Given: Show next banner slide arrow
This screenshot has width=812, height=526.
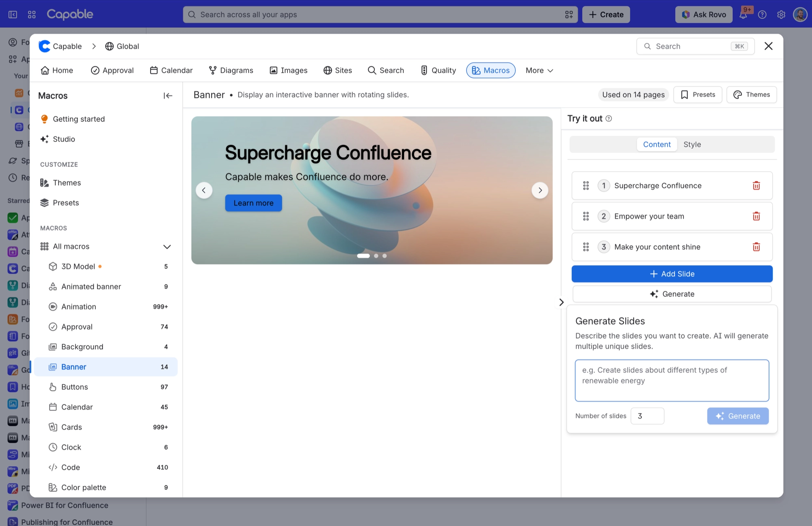Looking at the screenshot, I should [x=540, y=190].
